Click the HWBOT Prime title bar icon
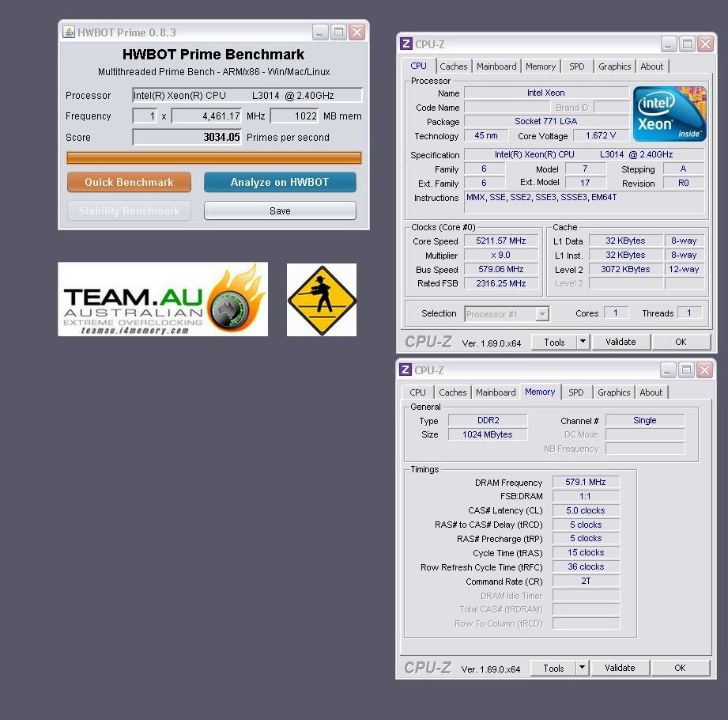This screenshot has width=728, height=720. (68, 32)
